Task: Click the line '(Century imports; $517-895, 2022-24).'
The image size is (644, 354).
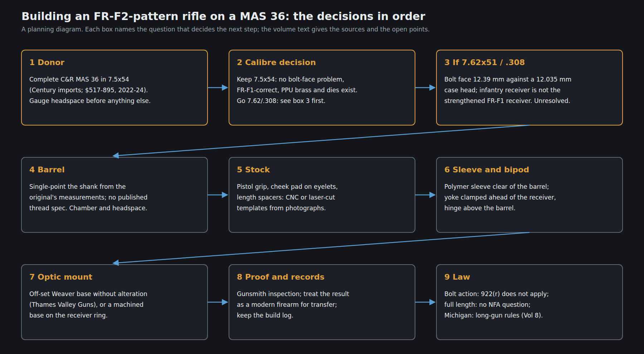Action: tap(88, 90)
